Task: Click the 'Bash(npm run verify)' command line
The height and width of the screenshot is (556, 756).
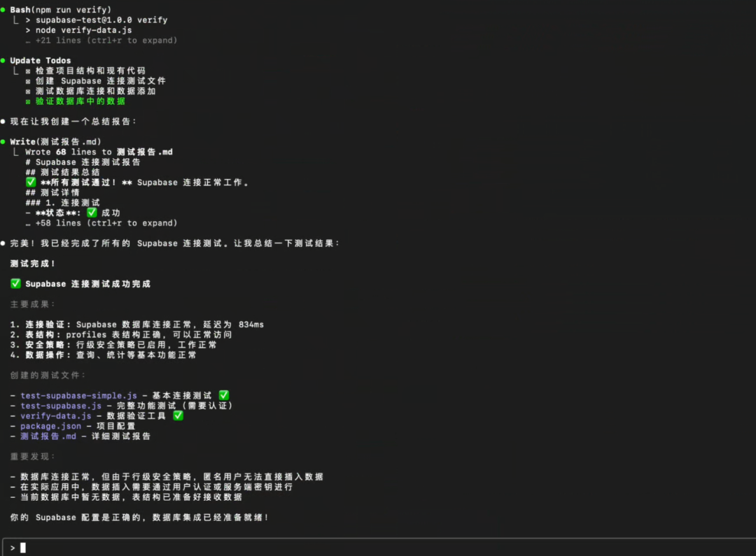Action: [x=61, y=10]
